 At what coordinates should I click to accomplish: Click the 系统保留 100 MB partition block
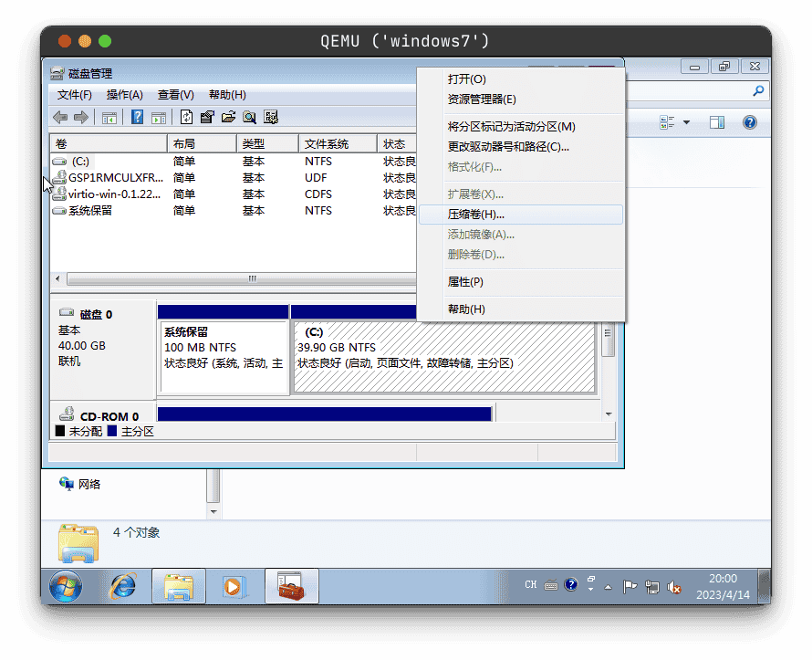point(224,357)
